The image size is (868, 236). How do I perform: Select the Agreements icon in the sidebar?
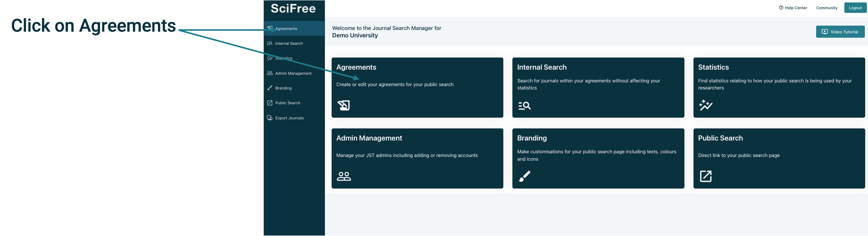click(x=270, y=28)
